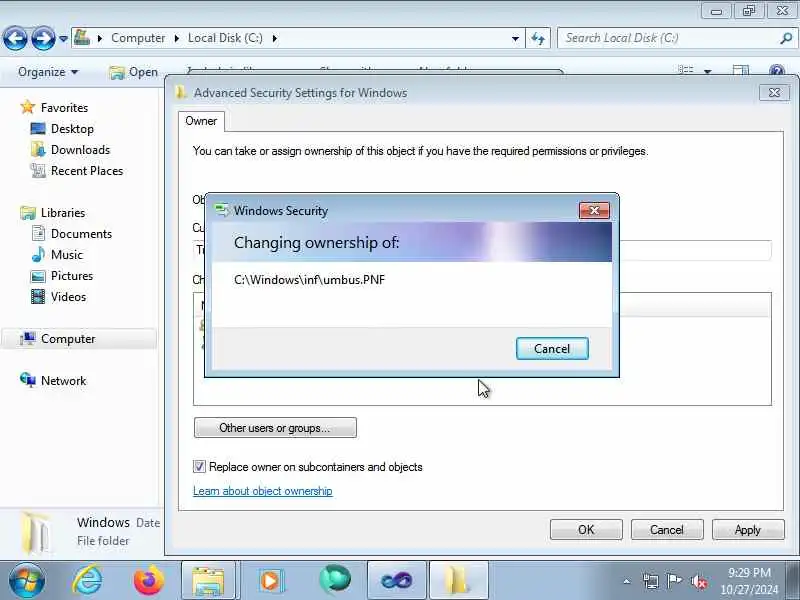The width and height of the screenshot is (800, 600).
Task: Select the Owner tab
Action: coord(201,121)
